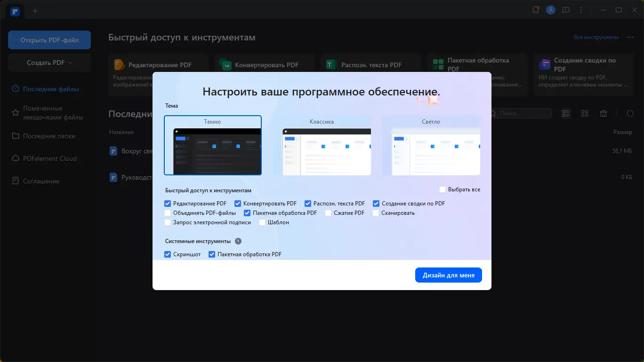Open Все инструменты link
This screenshot has width=644, height=362.
[596, 37]
